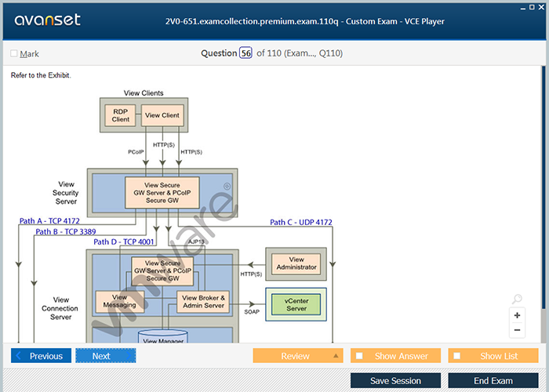Viewport: 549px width, 392px height.
Task: Zoom out with the minus icon
Action: tap(517, 330)
